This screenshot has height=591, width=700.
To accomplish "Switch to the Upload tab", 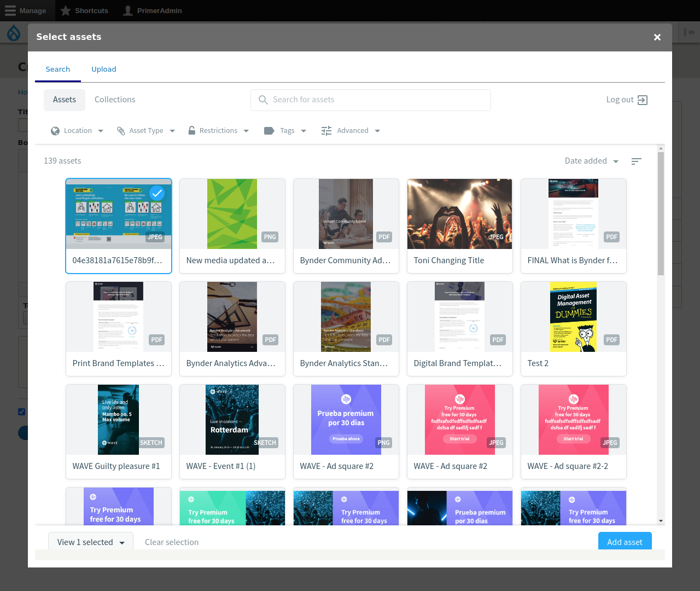I will coord(104,69).
